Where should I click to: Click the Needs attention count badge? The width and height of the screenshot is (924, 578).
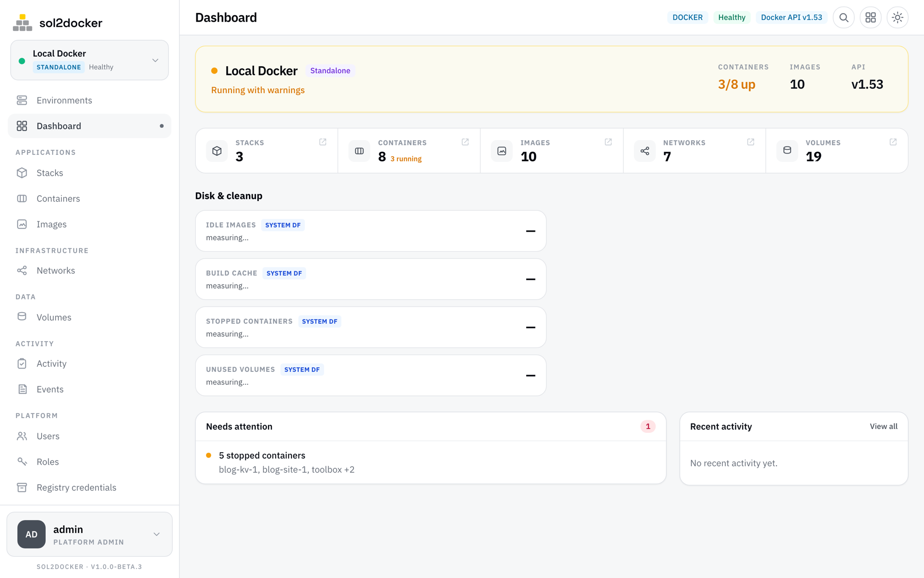click(648, 426)
